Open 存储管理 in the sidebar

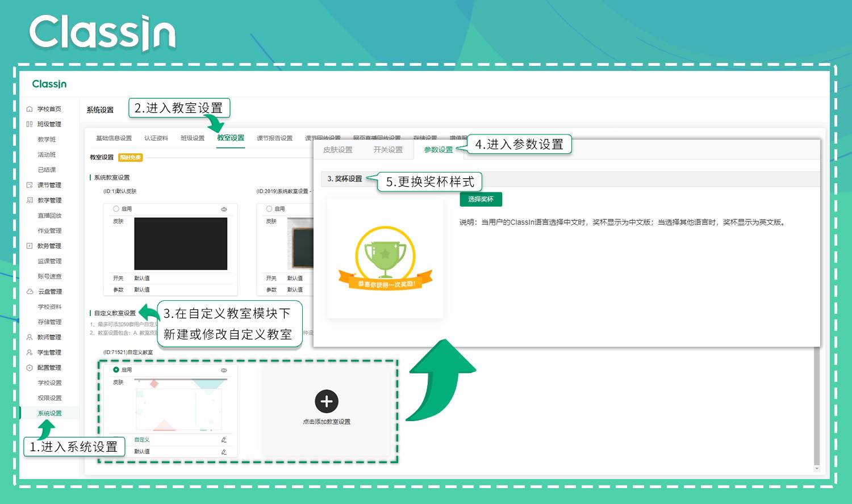49,322
